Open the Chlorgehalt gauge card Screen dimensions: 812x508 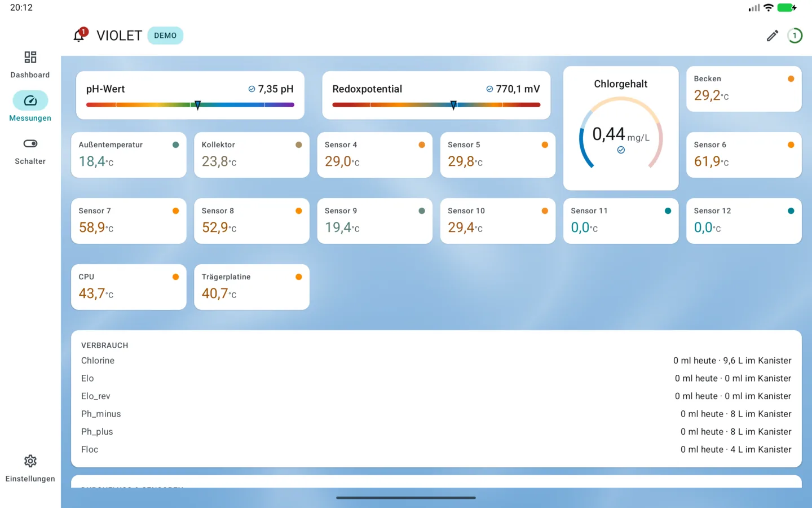point(621,128)
